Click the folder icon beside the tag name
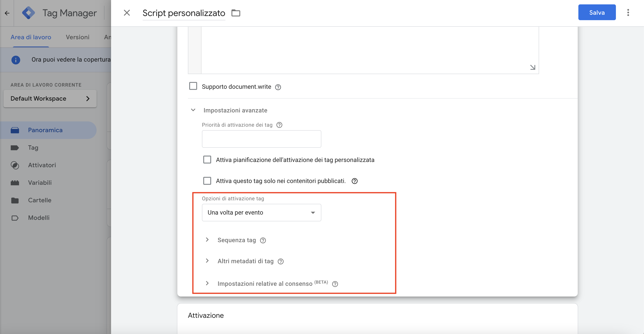 click(236, 13)
